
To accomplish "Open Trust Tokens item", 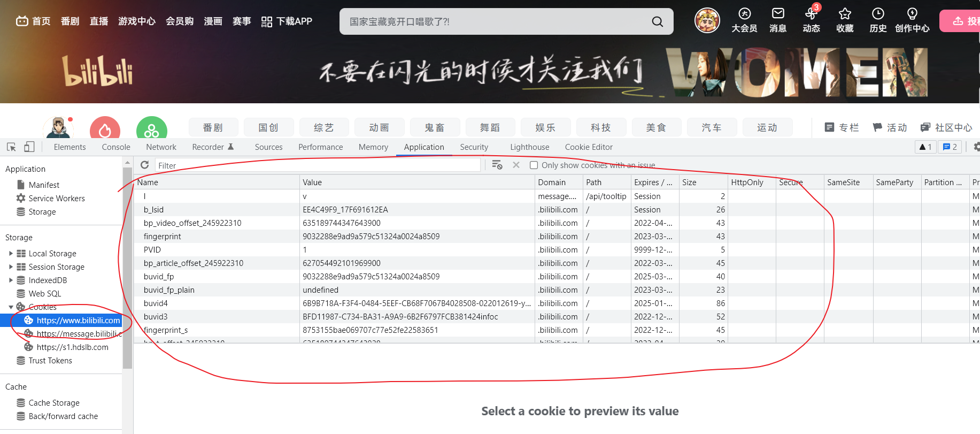I will [44, 360].
